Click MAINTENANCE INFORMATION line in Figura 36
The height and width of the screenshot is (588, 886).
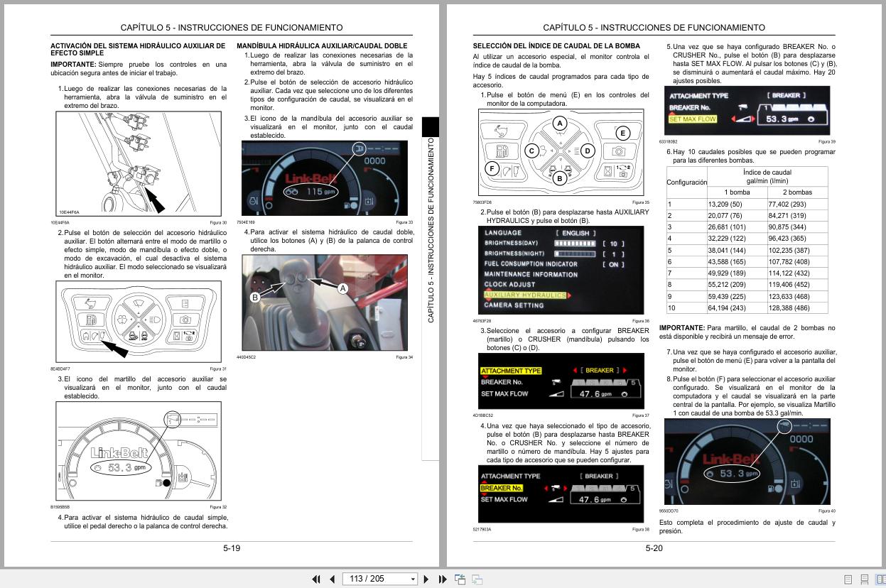pos(531,274)
